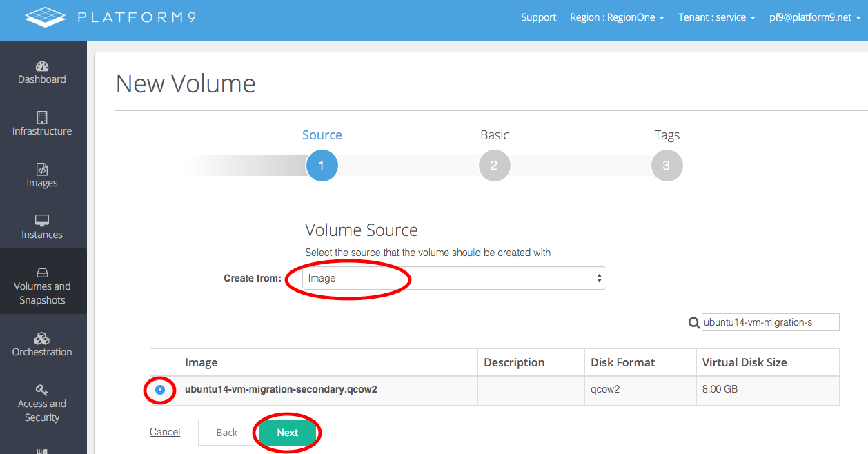Viewport: 868px width, 454px height.
Task: Focus the image search input field
Action: click(770, 322)
